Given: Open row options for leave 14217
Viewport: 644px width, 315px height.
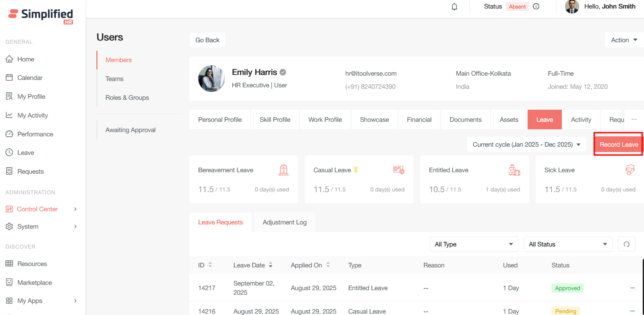Looking at the screenshot, I should [x=632, y=288].
